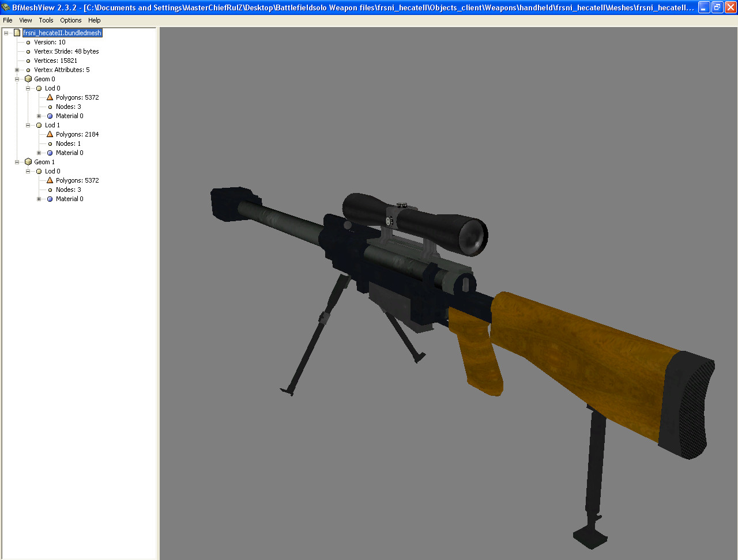Expand Material 0 under Lod 0
The image size is (738, 560).
(38, 116)
